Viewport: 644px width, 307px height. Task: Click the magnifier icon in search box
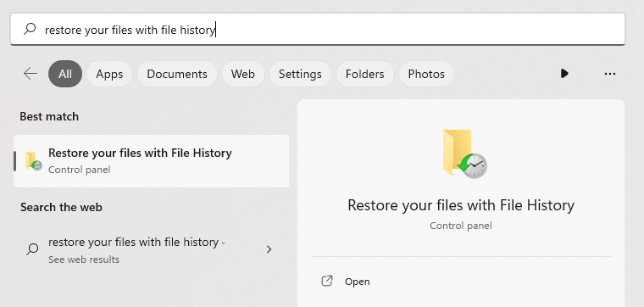[x=30, y=29]
